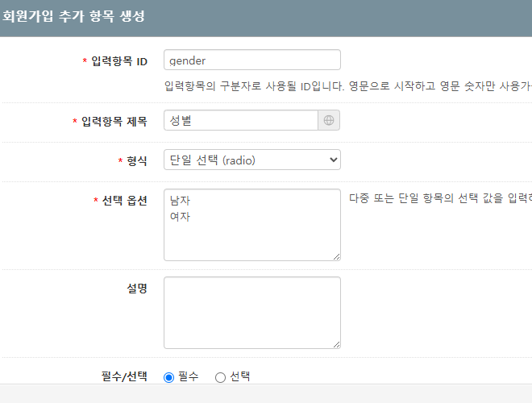Place cursor on the 남자 option line
This screenshot has width=532, height=403.
181,201
